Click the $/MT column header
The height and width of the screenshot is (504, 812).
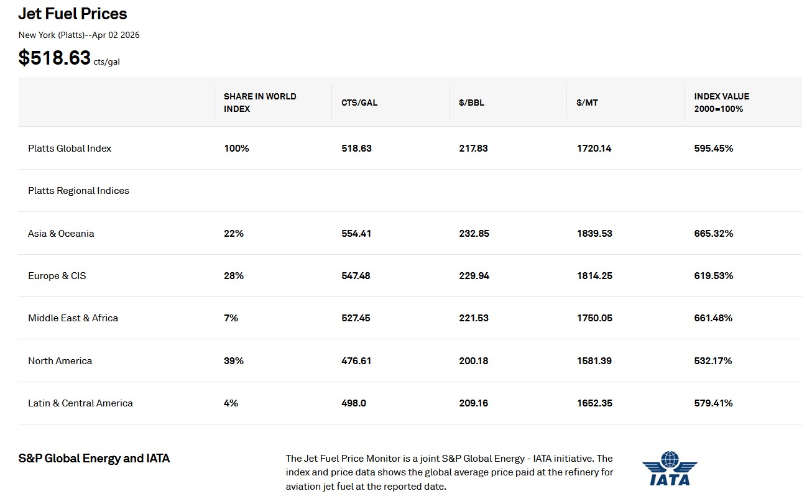588,103
